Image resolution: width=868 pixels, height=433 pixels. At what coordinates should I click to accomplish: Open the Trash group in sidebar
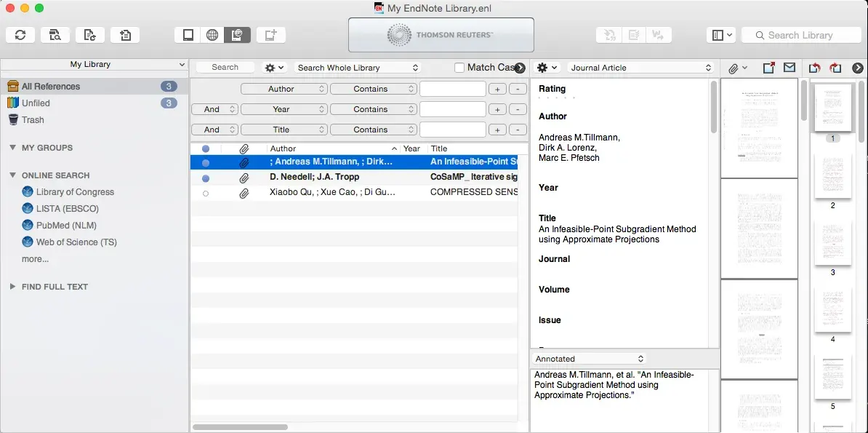point(33,120)
